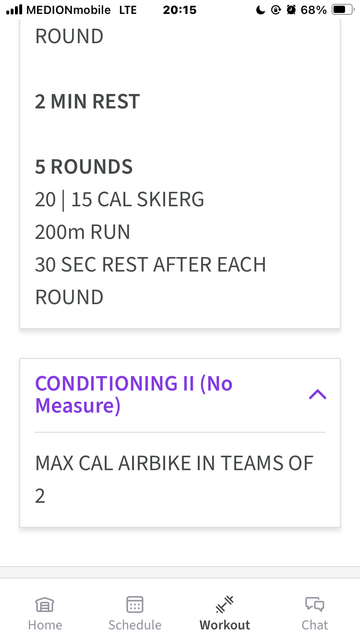The height and width of the screenshot is (640, 360).
Task: Select the Workout tab label
Action: coord(224,625)
